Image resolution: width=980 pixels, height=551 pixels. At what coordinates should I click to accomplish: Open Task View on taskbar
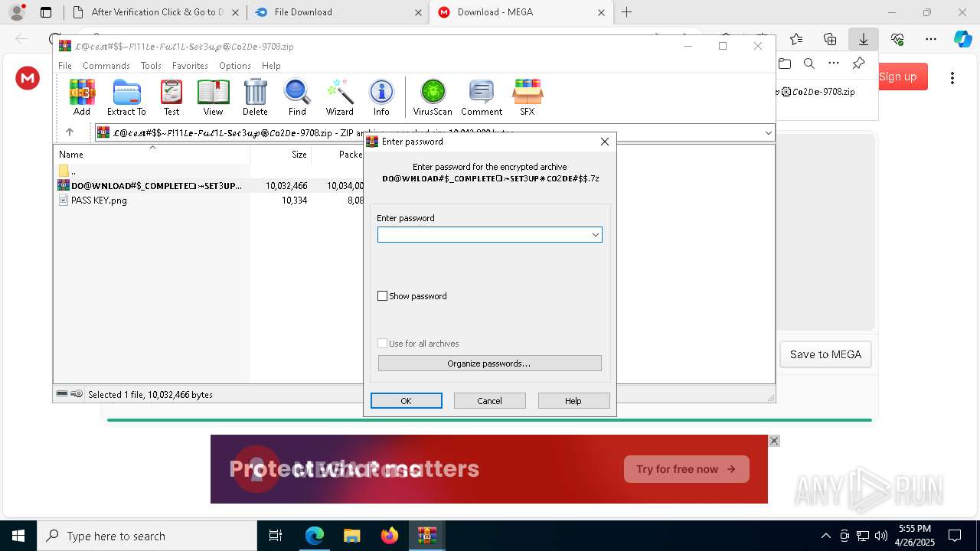tap(276, 536)
